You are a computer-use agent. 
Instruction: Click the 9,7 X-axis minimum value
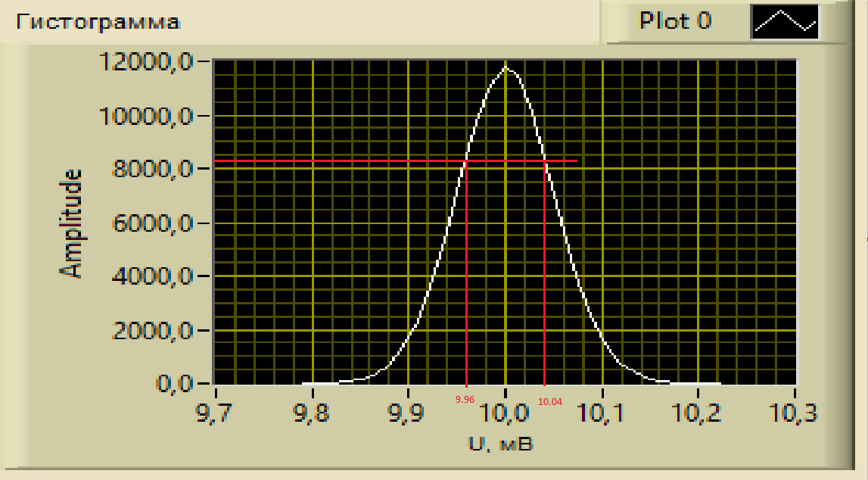(x=215, y=413)
